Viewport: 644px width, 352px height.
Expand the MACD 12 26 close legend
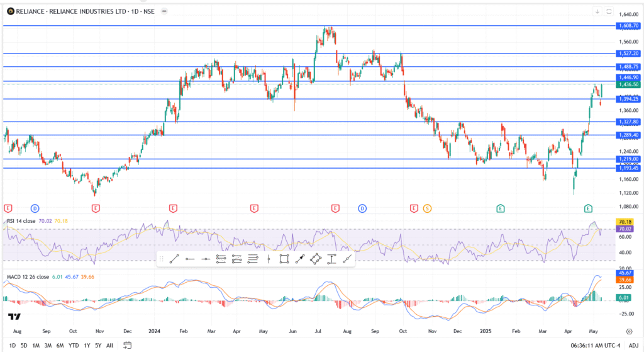tap(29, 276)
